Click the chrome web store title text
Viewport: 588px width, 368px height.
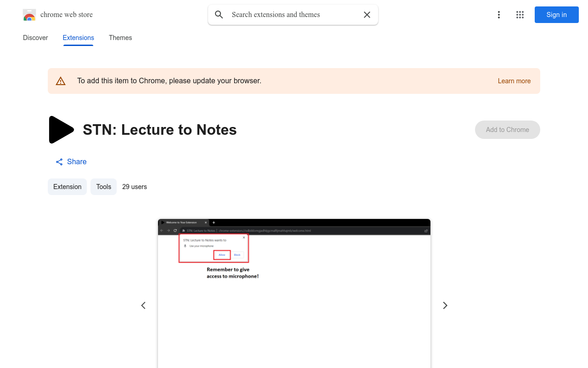point(67,15)
